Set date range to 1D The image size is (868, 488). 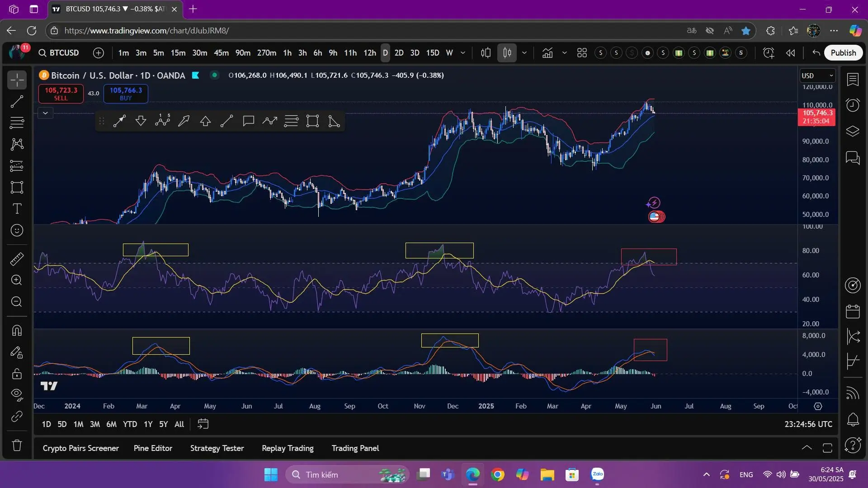click(x=46, y=424)
